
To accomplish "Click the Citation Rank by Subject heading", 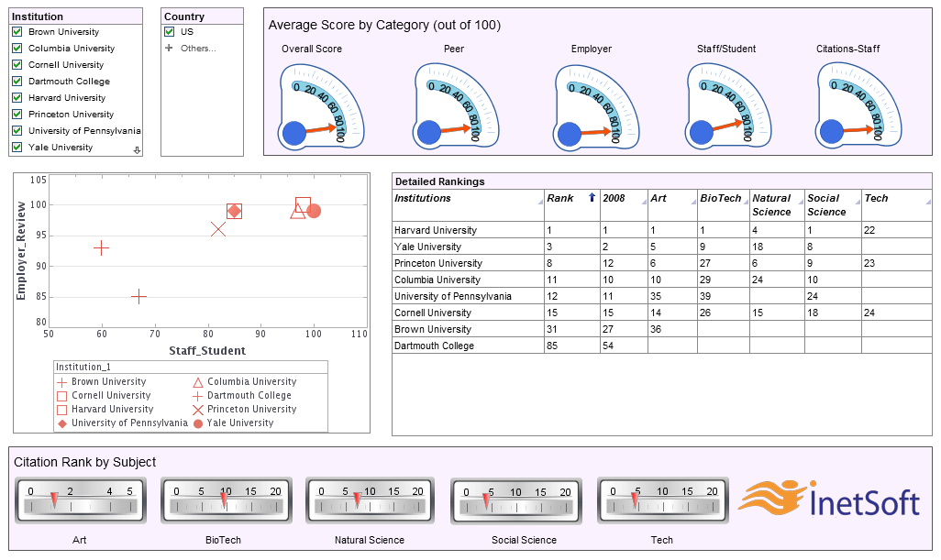I will [84, 462].
